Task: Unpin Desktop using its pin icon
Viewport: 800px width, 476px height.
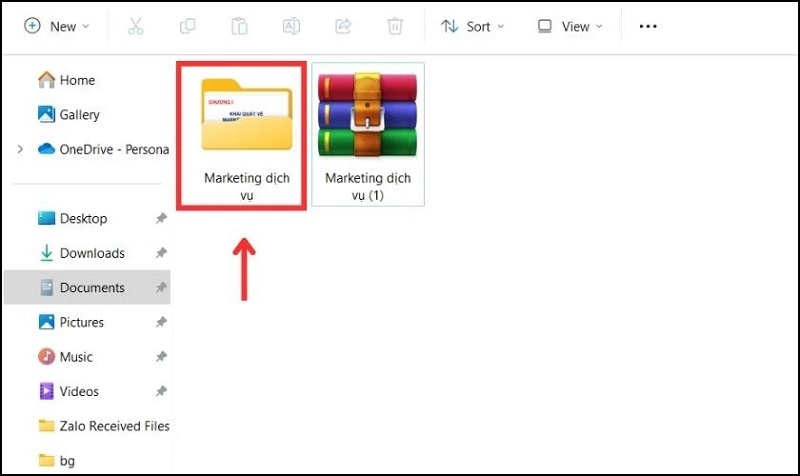Action: (x=161, y=219)
